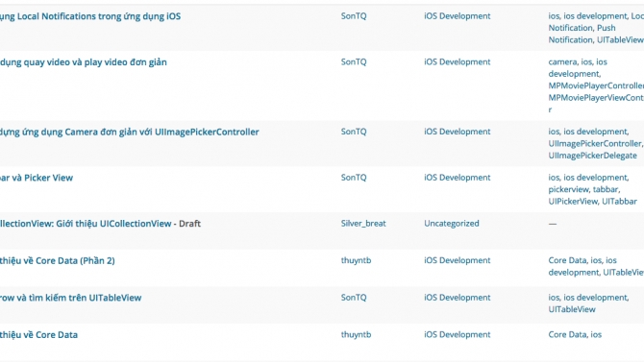Open iOS Development category in Core Data (Phần 2) row
644x362 pixels.
click(458, 260)
